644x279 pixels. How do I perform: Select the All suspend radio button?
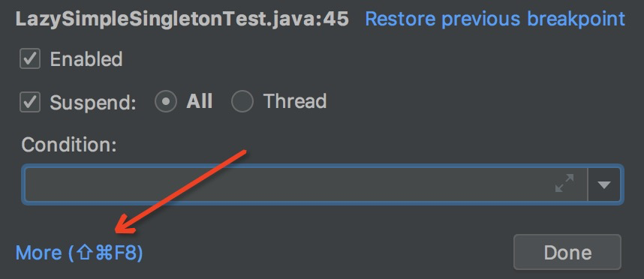pyautogui.click(x=166, y=102)
